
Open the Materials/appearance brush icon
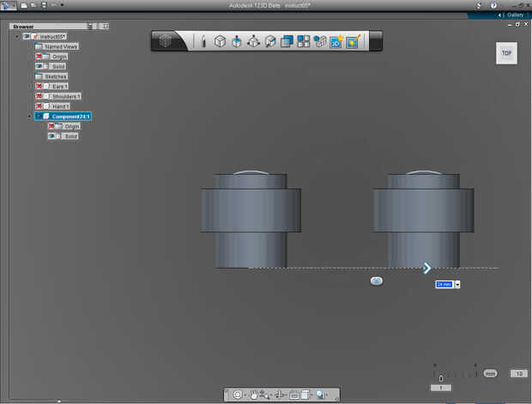tap(353, 41)
